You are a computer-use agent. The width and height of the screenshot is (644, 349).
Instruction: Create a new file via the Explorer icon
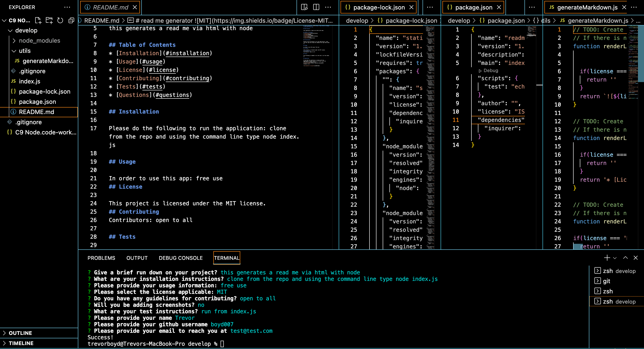[x=38, y=20]
